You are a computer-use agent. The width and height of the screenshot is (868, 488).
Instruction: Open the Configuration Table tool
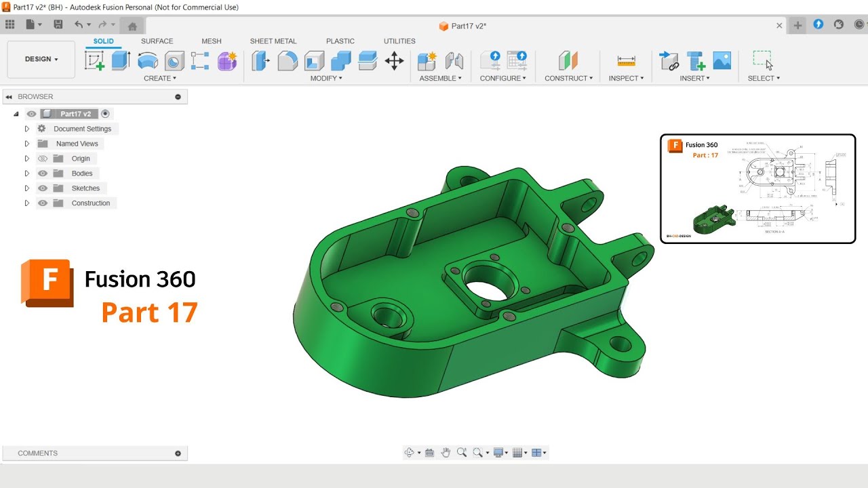pyautogui.click(x=517, y=60)
